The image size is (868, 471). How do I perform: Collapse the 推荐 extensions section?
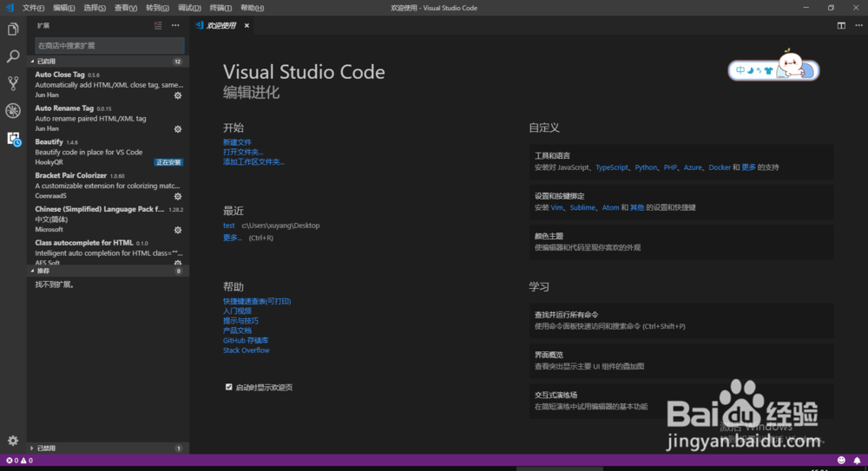click(108, 271)
